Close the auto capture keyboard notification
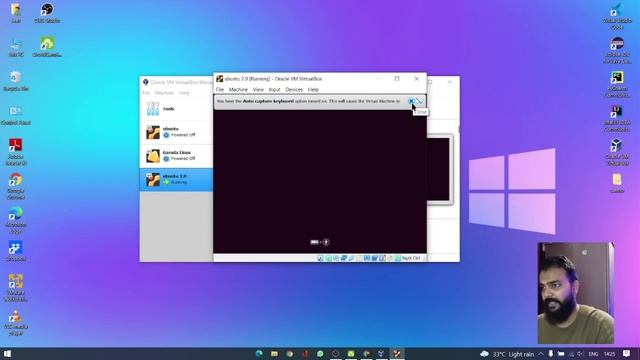Viewport: 640px width, 360px height. click(x=411, y=101)
